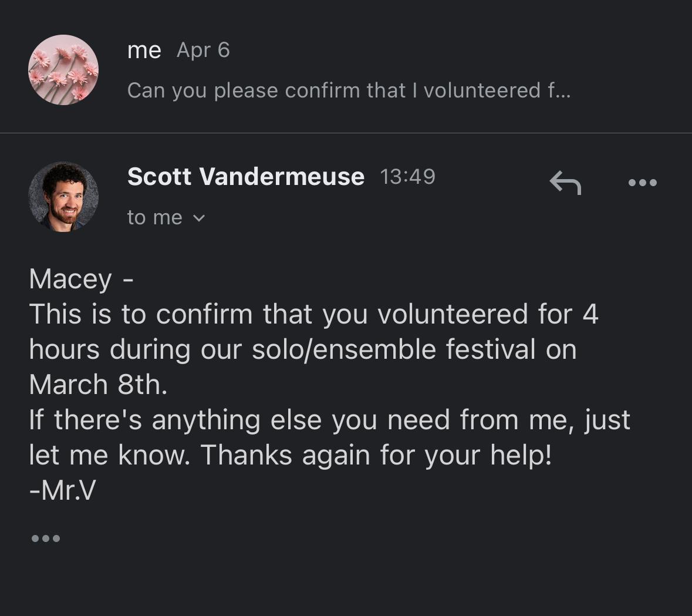This screenshot has width=692, height=616.
Task: Expand the collapsed "Can you please confirm" message
Action: click(x=349, y=90)
